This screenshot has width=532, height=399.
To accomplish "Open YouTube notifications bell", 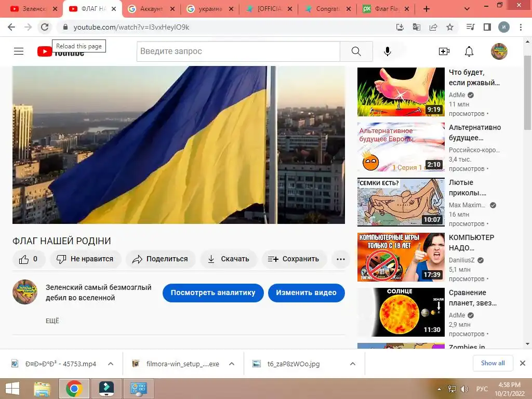I will (x=469, y=51).
